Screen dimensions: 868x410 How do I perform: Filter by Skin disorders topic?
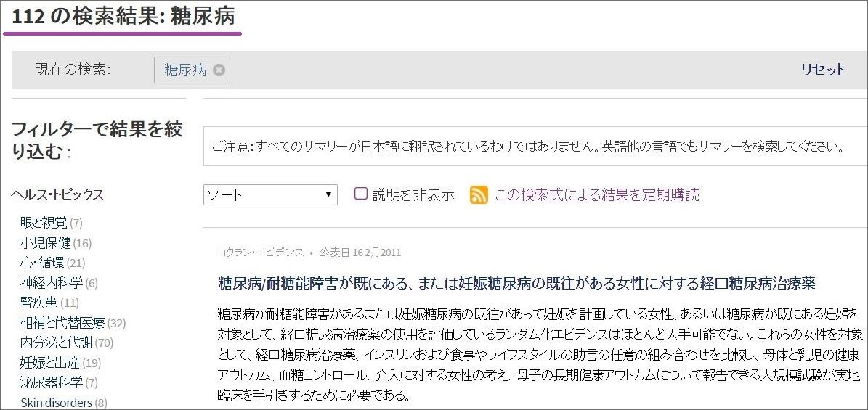tap(56, 403)
